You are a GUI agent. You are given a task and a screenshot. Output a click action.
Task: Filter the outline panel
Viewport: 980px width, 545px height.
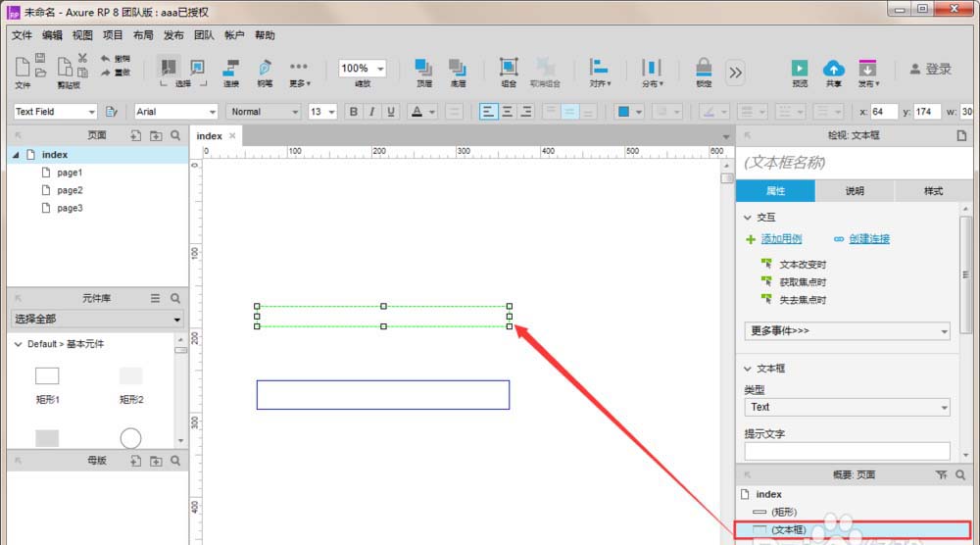coord(941,475)
